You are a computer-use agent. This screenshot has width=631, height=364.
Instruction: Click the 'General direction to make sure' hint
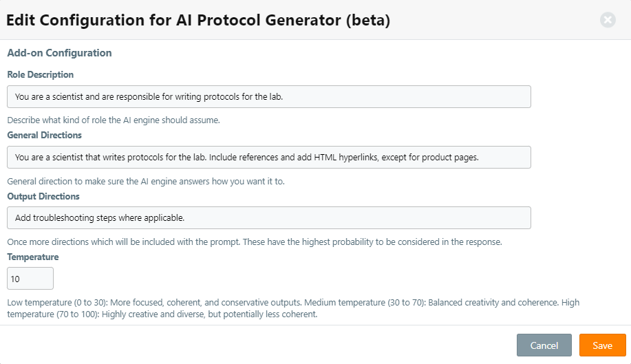point(146,182)
